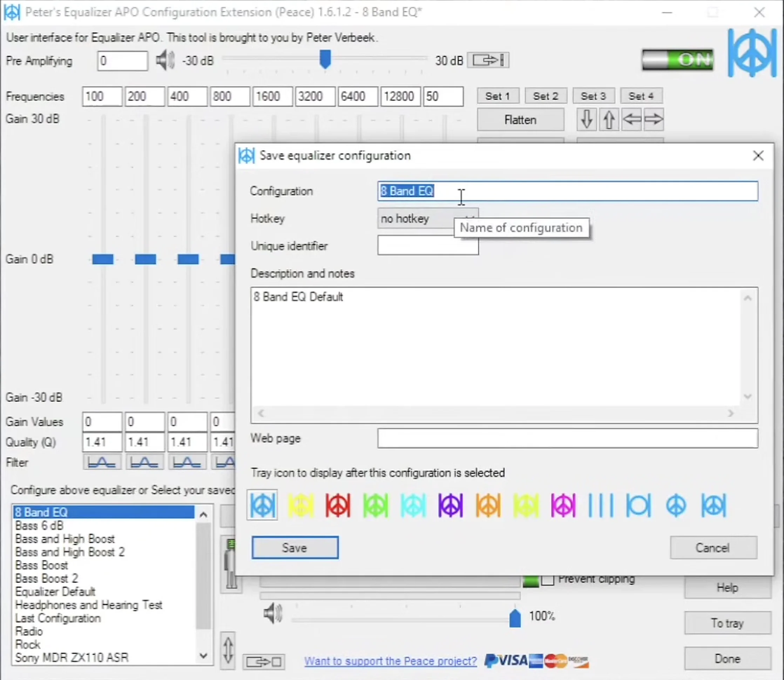This screenshot has width=784, height=680.
Task: Enable the Prevent clipping checkbox
Action: tap(547, 579)
